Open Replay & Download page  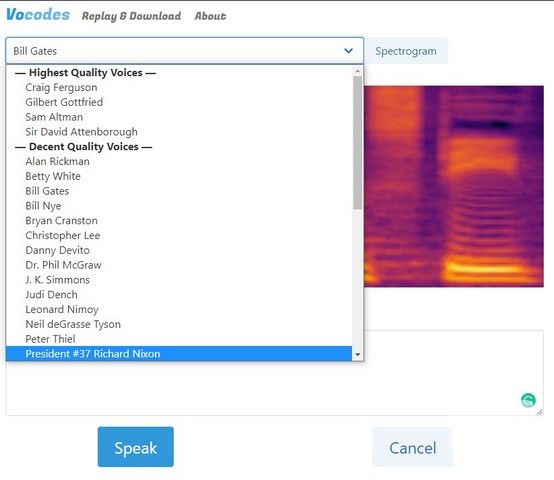(x=131, y=16)
